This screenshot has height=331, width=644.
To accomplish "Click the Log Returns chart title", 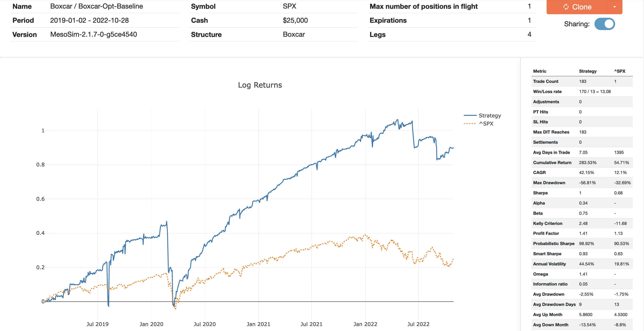I will click(260, 85).
